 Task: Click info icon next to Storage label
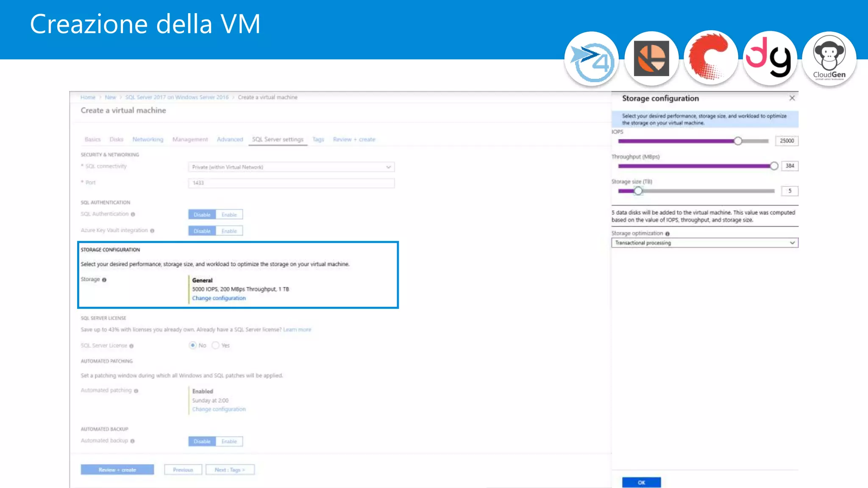coord(104,280)
